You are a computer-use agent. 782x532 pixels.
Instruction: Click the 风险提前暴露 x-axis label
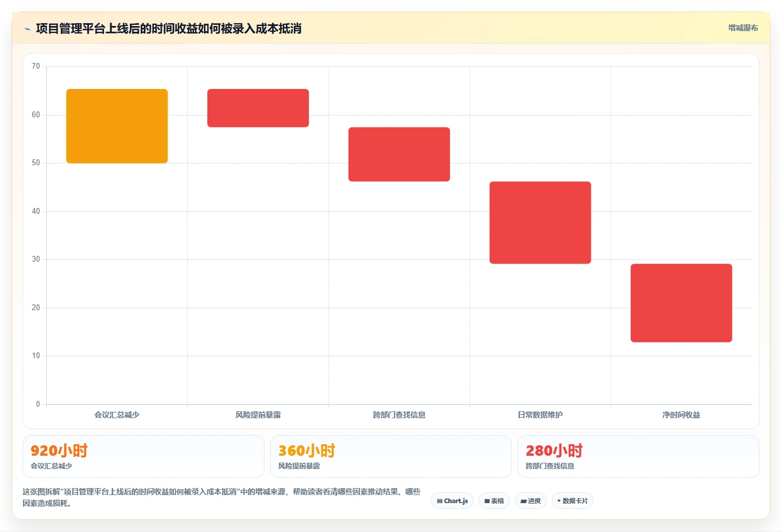click(258, 415)
